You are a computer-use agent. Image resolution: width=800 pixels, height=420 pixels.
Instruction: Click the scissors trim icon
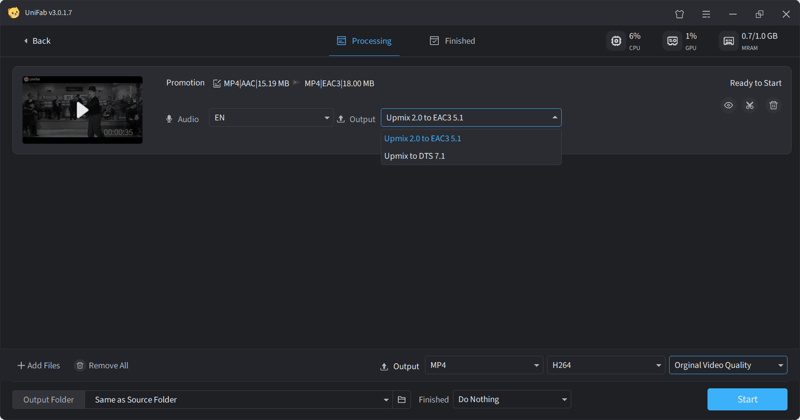coord(750,105)
